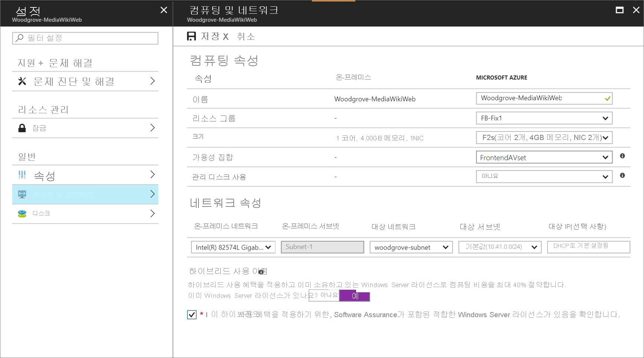Expand the 문제 진단 및 해결 menu chevron
This screenshot has width=644, height=358.
tap(152, 81)
